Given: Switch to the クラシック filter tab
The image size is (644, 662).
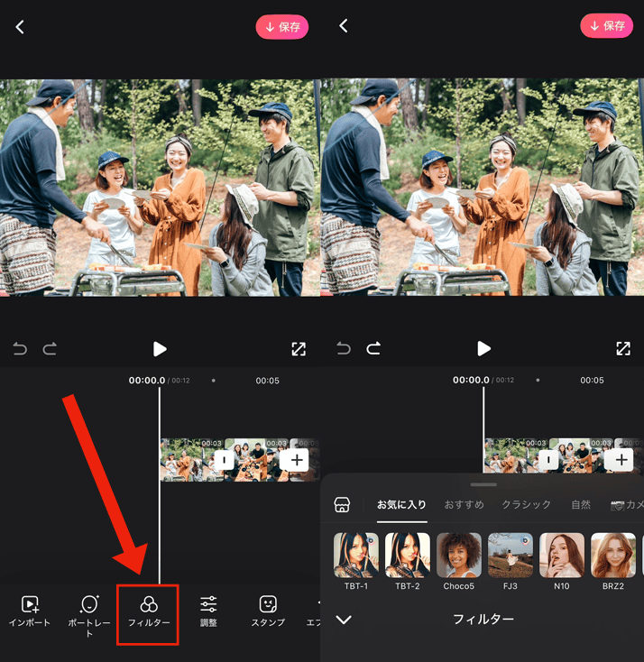Looking at the screenshot, I should [526, 505].
